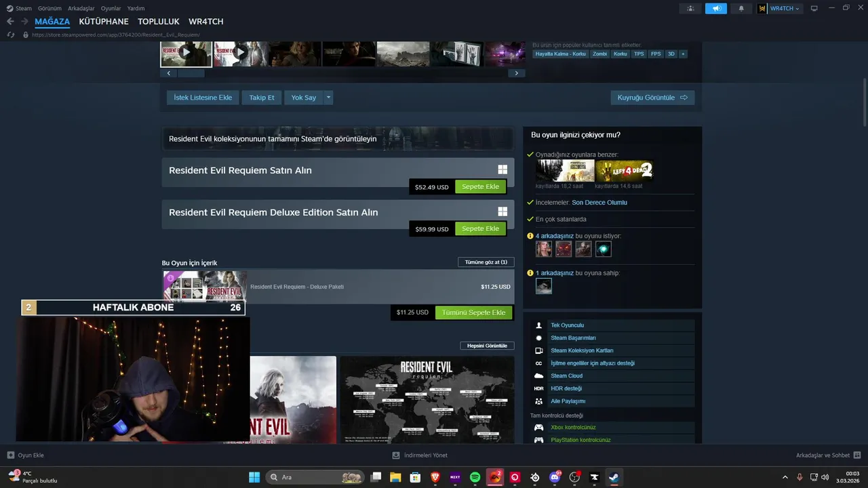Click İndirmeleri Yönet in the bottom bar
This screenshot has height=488, width=868.
[x=420, y=455]
